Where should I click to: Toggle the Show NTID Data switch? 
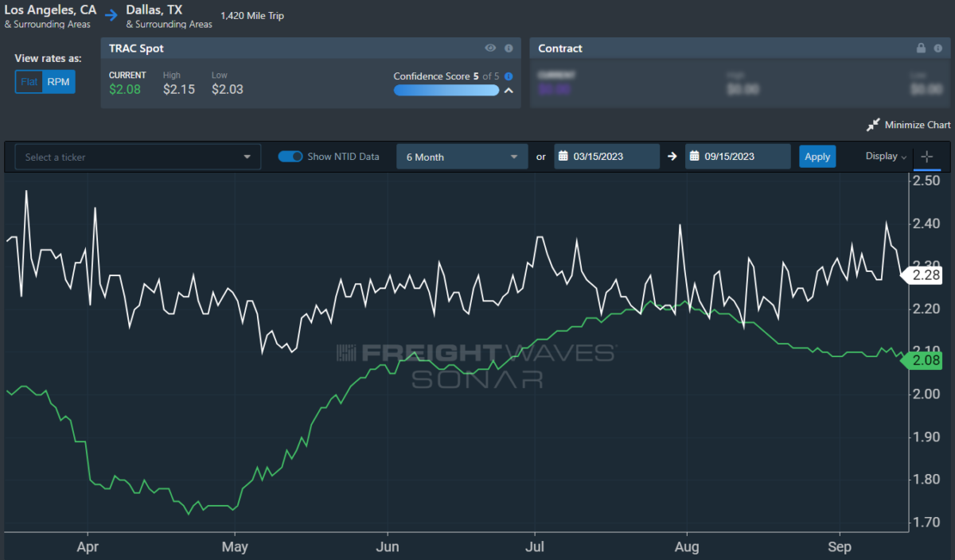point(290,157)
